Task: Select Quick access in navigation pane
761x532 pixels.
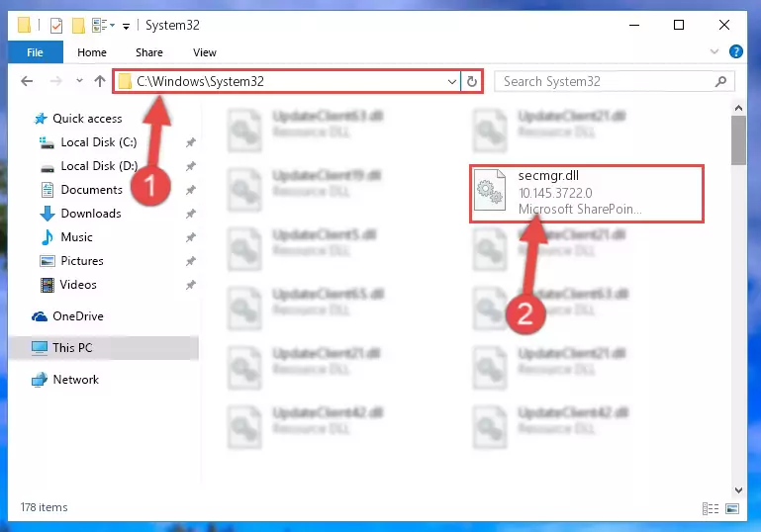Action: pos(87,119)
